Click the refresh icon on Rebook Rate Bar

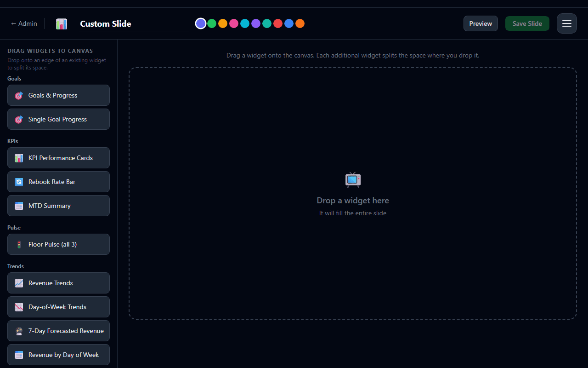pos(19,182)
